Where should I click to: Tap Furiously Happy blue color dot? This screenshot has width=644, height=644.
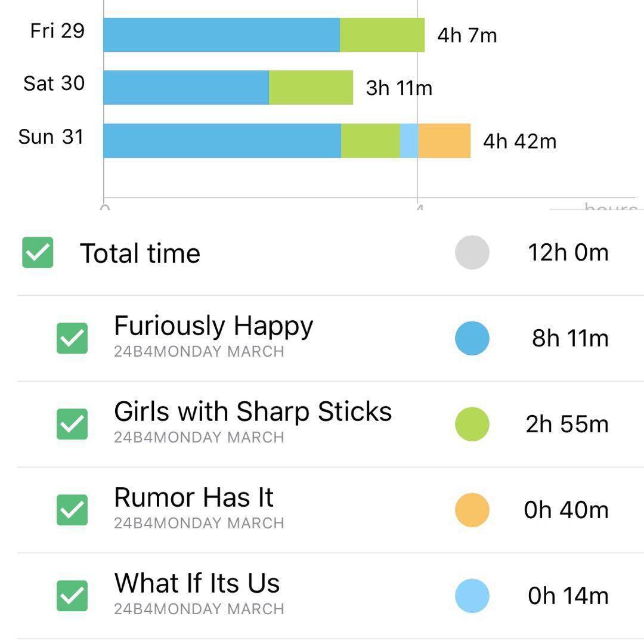472,338
